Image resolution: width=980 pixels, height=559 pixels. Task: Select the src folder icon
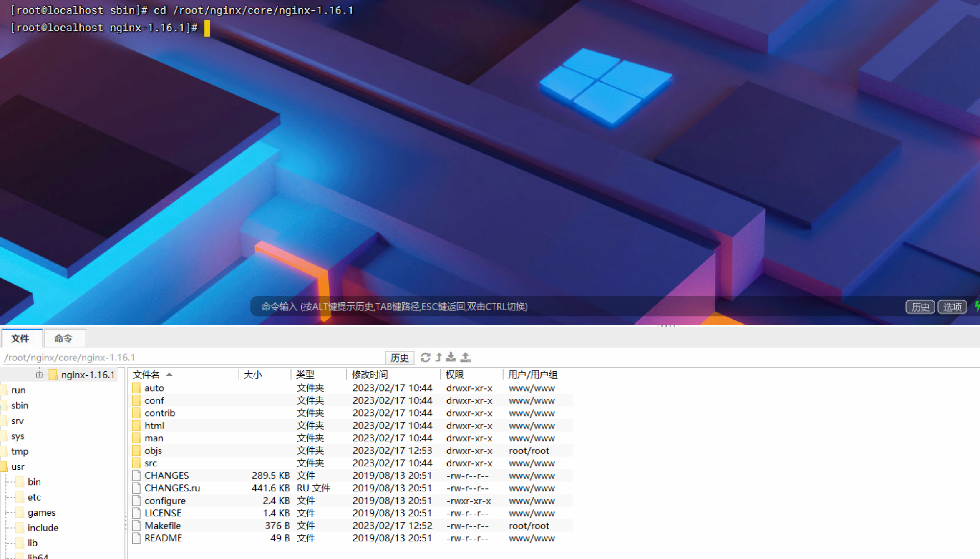136,463
